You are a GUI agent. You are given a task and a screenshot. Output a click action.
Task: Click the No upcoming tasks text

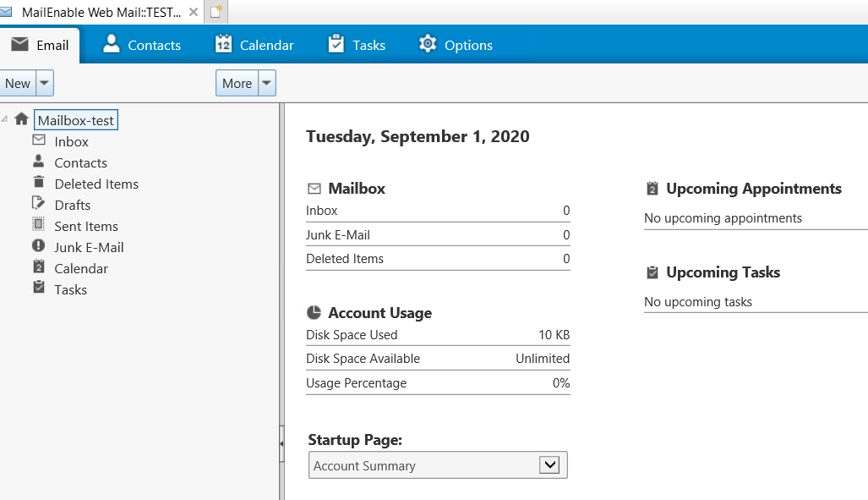[698, 302]
